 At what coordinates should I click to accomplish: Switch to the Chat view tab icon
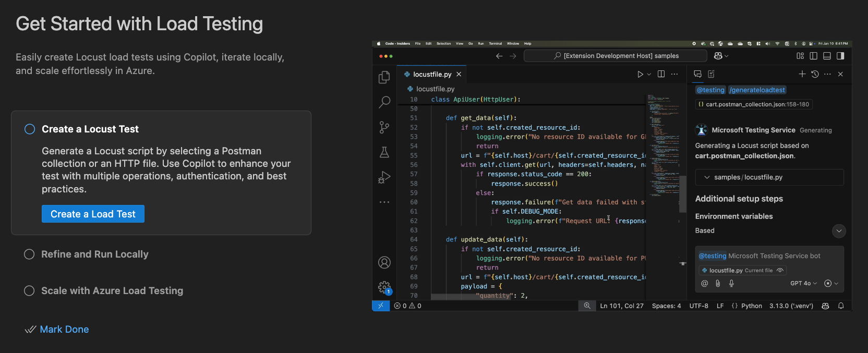(698, 74)
